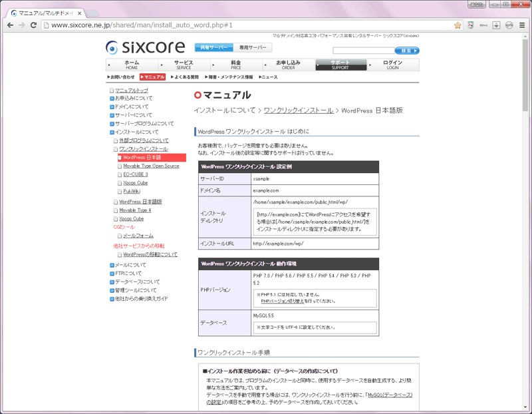The width and height of the screenshot is (532, 414).
Task: Click the red マニュアル submenu item
Action: tap(152, 77)
